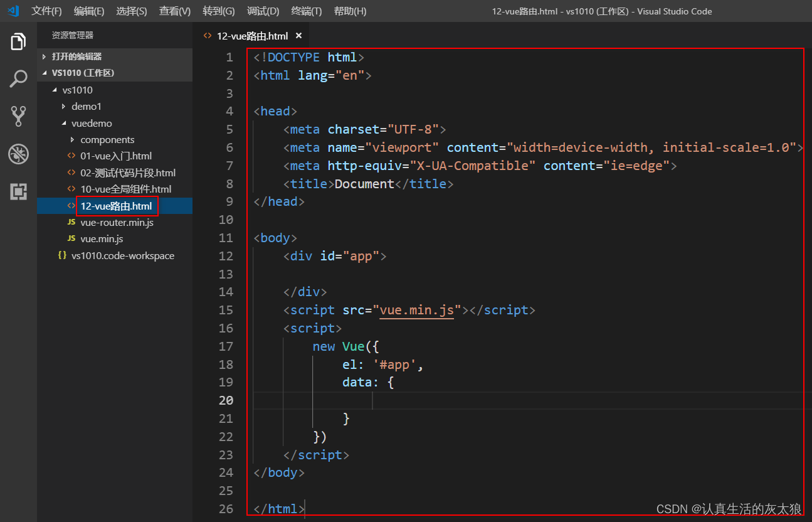This screenshot has width=812, height=522.
Task: Collapse the vuedemo folder
Action: tap(63, 123)
